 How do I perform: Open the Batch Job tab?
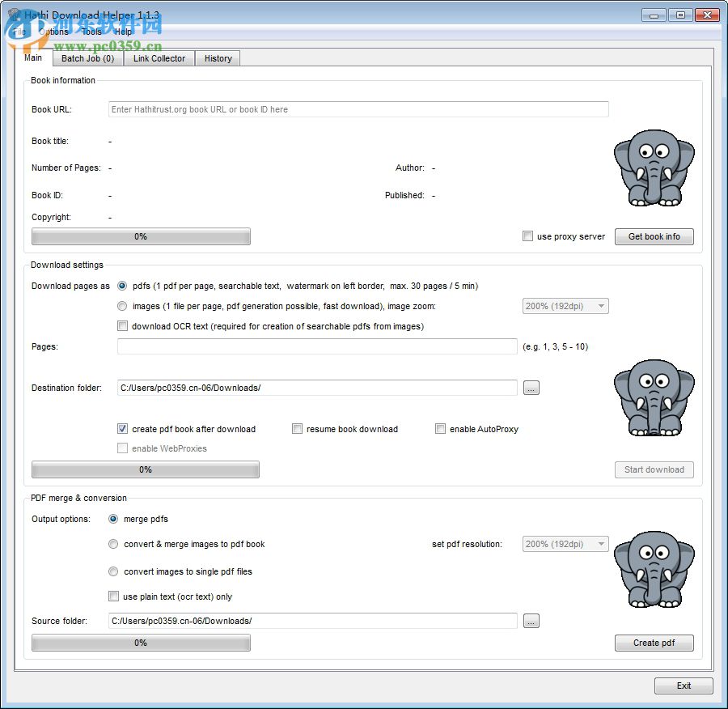point(88,58)
